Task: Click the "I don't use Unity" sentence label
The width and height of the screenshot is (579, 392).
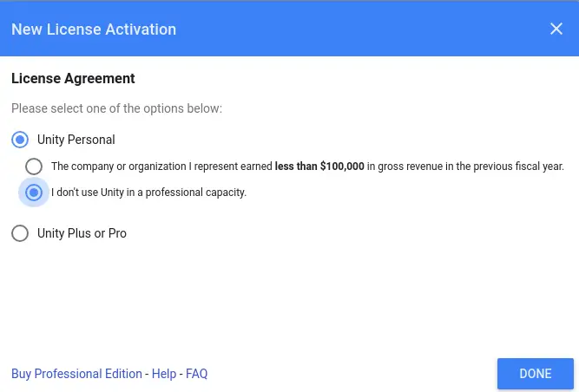Action: (148, 193)
